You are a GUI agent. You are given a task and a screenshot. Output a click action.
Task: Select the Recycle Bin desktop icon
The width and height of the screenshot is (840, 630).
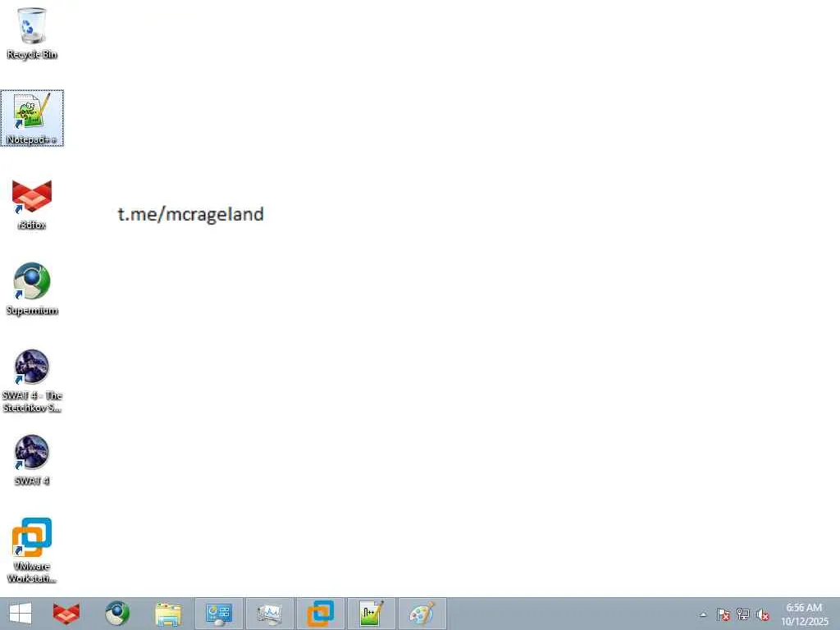coord(32,33)
